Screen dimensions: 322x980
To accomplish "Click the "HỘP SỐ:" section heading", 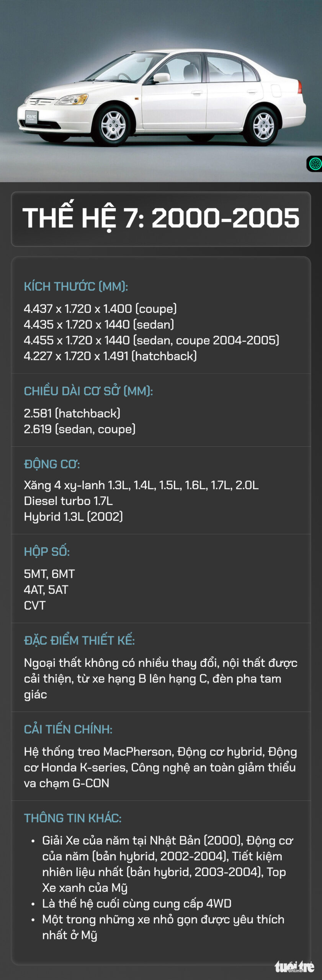I will coord(47,551).
